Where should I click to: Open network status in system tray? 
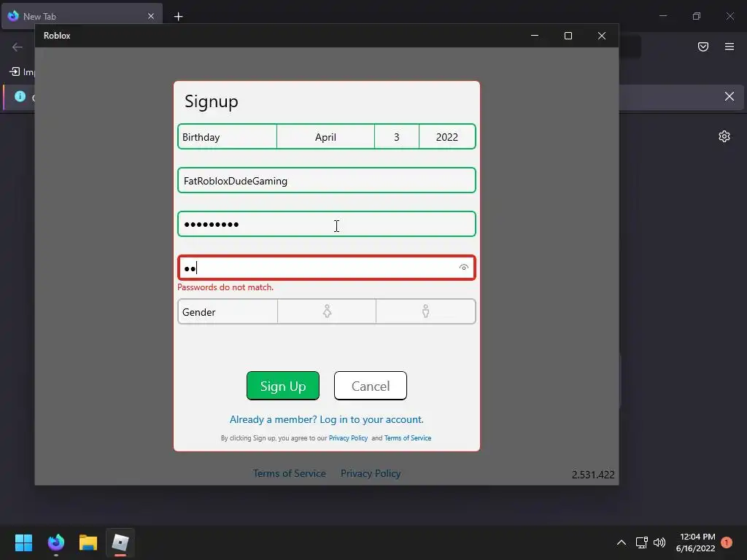coord(642,542)
